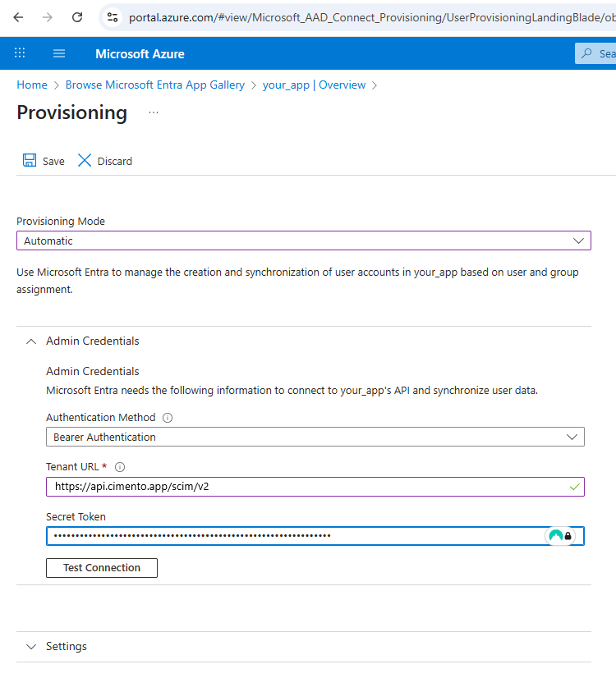Go back with the browser back arrow
The width and height of the screenshot is (616, 678).
pos(18,17)
